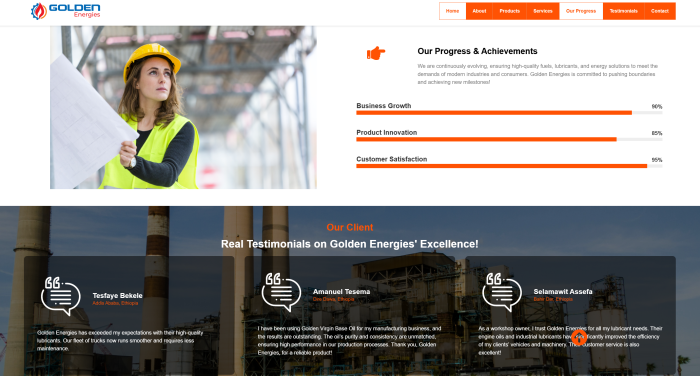Click the Our Progress & Achievements heading

[477, 51]
